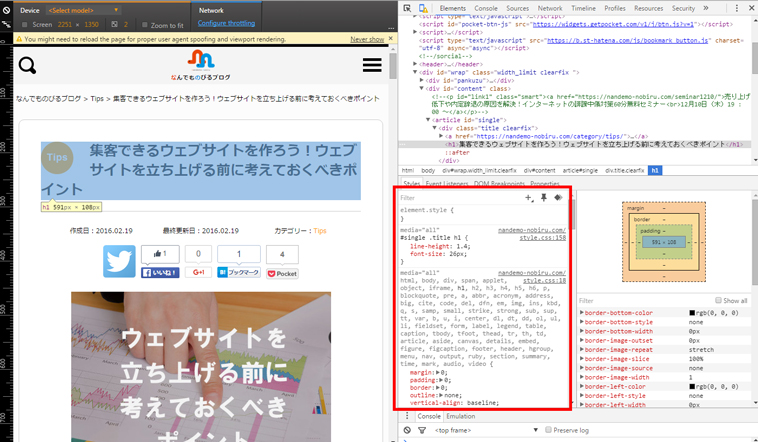This screenshot has width=758, height=442.
Task: Click black swatch for border-left-color
Action: click(x=692, y=386)
